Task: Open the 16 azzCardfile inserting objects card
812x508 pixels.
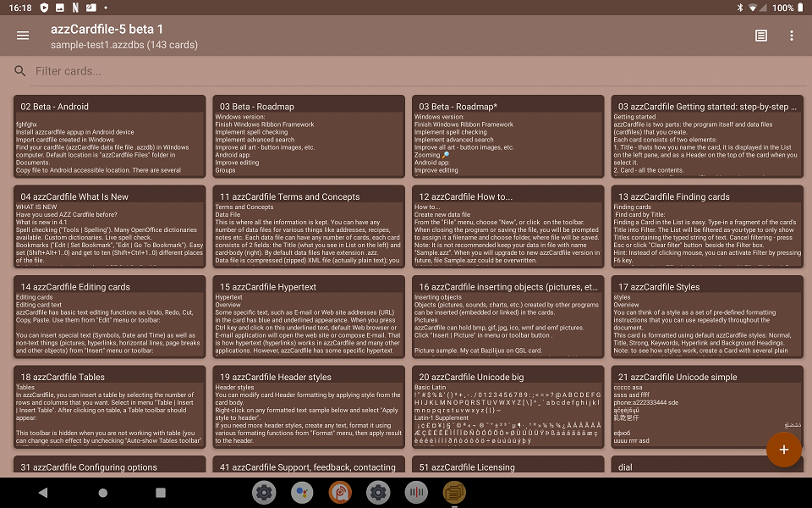Action: [x=508, y=317]
